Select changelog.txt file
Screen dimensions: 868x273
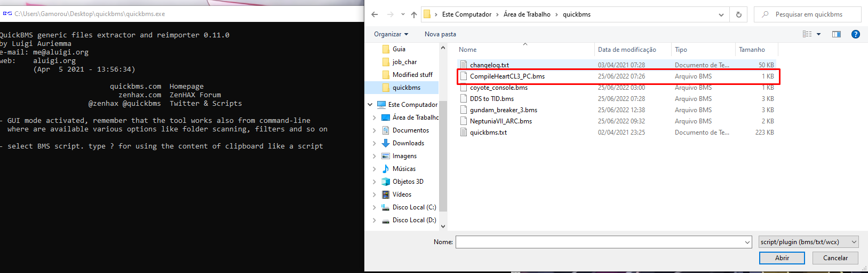(x=617, y=65)
